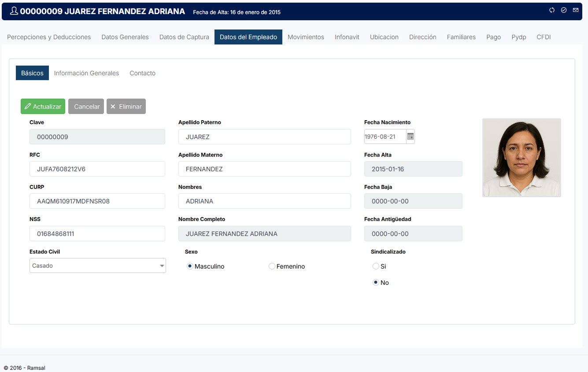Open the Contacto sub-tab
588x372 pixels.
142,73
